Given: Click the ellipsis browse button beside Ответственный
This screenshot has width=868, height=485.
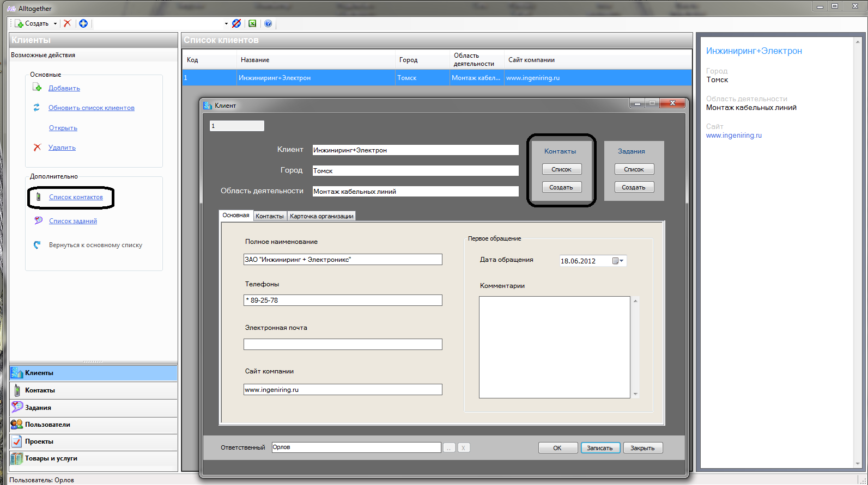Looking at the screenshot, I should (449, 448).
